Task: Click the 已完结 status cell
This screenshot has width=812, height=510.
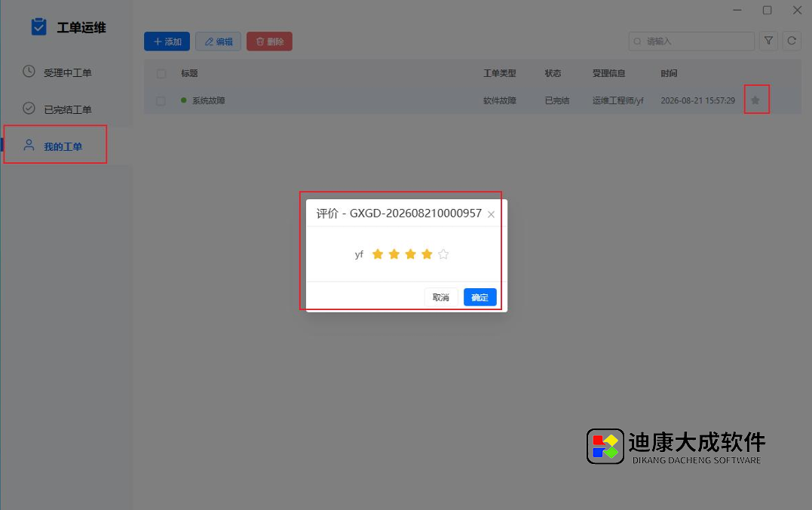Action: (x=557, y=100)
